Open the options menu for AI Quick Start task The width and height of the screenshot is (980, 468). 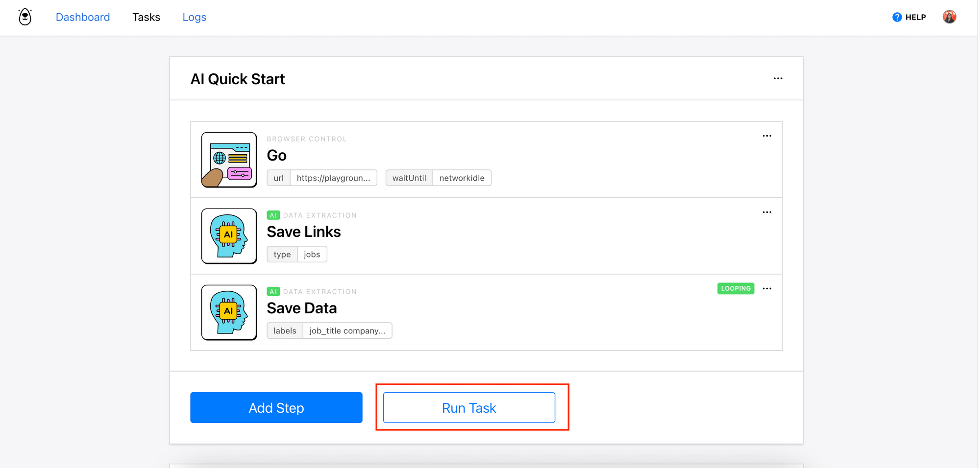(x=778, y=78)
